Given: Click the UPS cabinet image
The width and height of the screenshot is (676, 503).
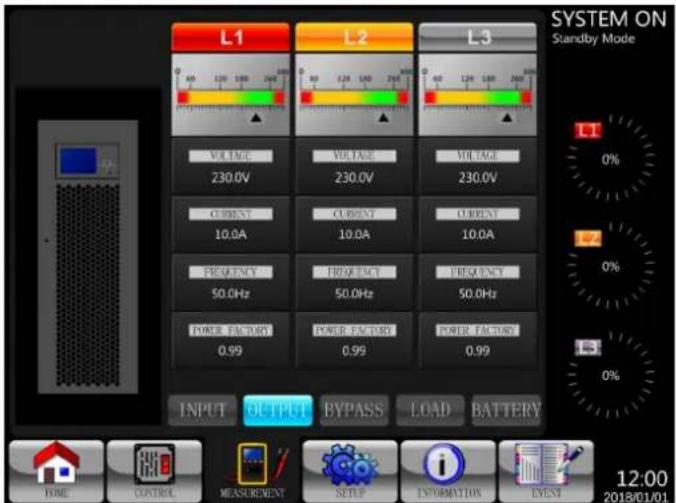Looking at the screenshot, I should pyautogui.click(x=88, y=257).
